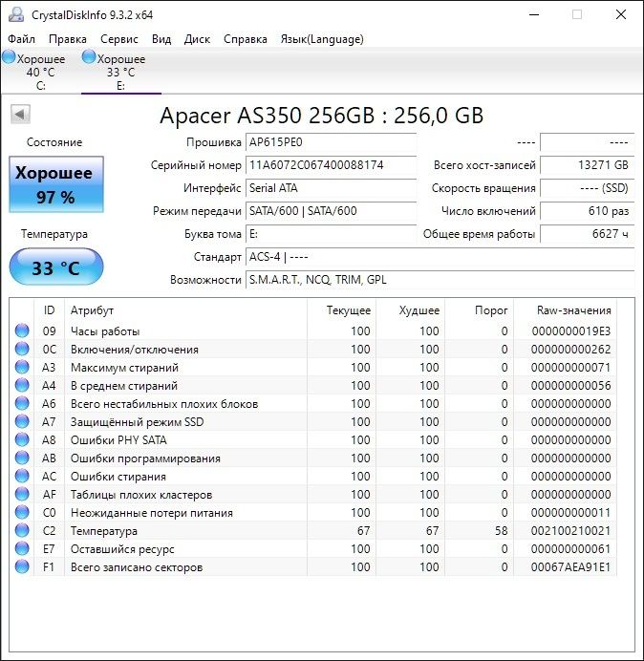Click the Возможности field S.M.A.R.T., NCQ, TRIM, GPL
The image size is (644, 661).
(440, 280)
